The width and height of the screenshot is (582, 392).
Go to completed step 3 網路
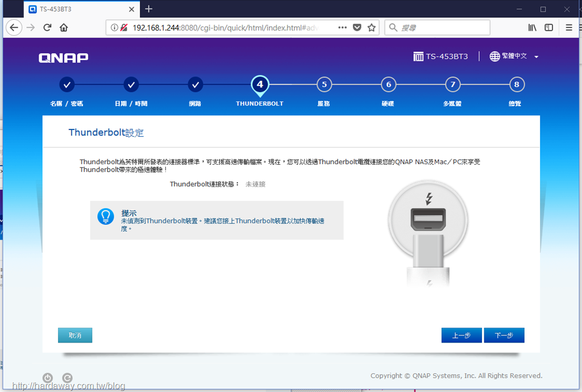pos(196,85)
